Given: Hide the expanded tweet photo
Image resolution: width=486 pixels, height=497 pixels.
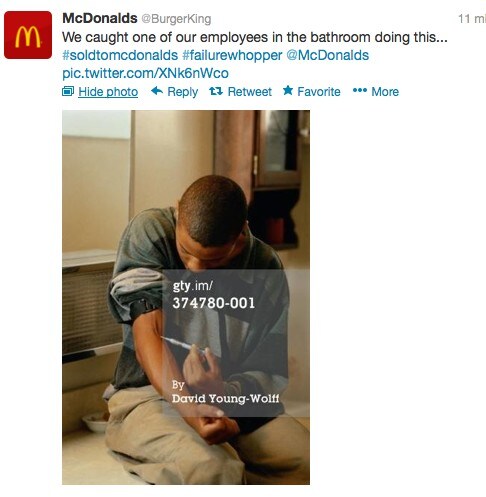Looking at the screenshot, I should [x=108, y=92].
